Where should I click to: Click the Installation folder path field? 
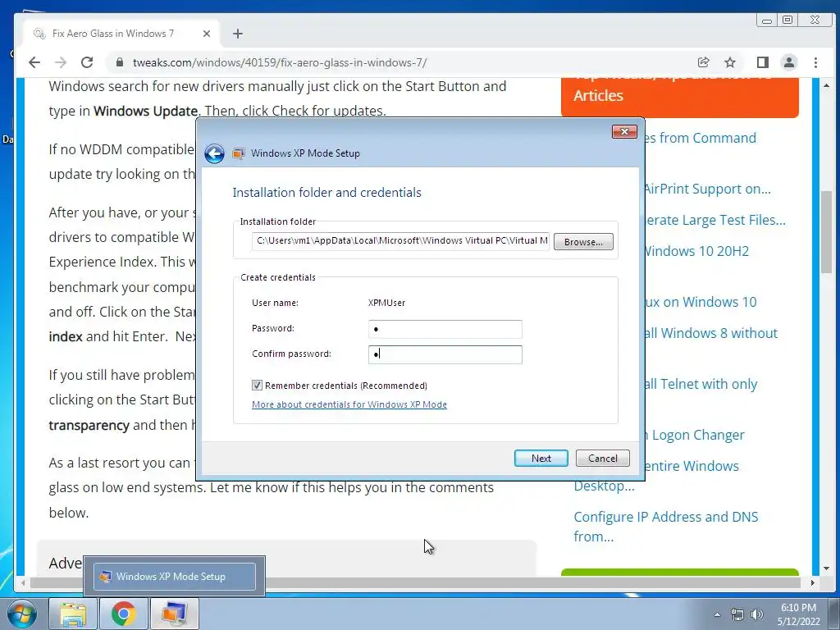tap(400, 241)
